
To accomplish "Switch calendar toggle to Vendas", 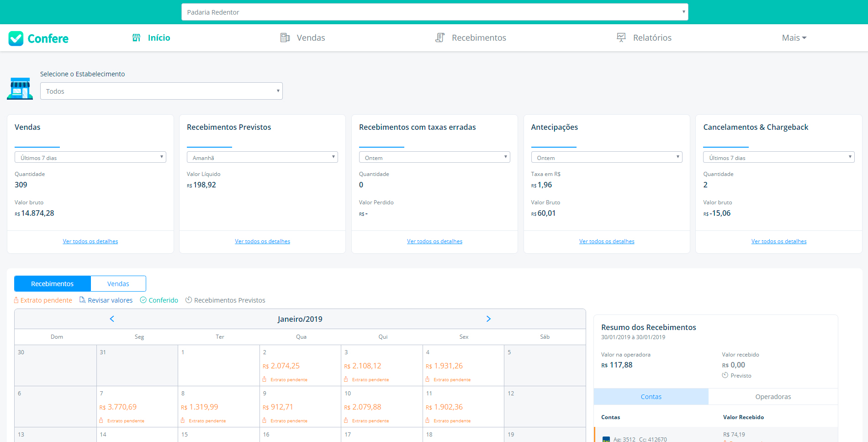I will pos(118,284).
